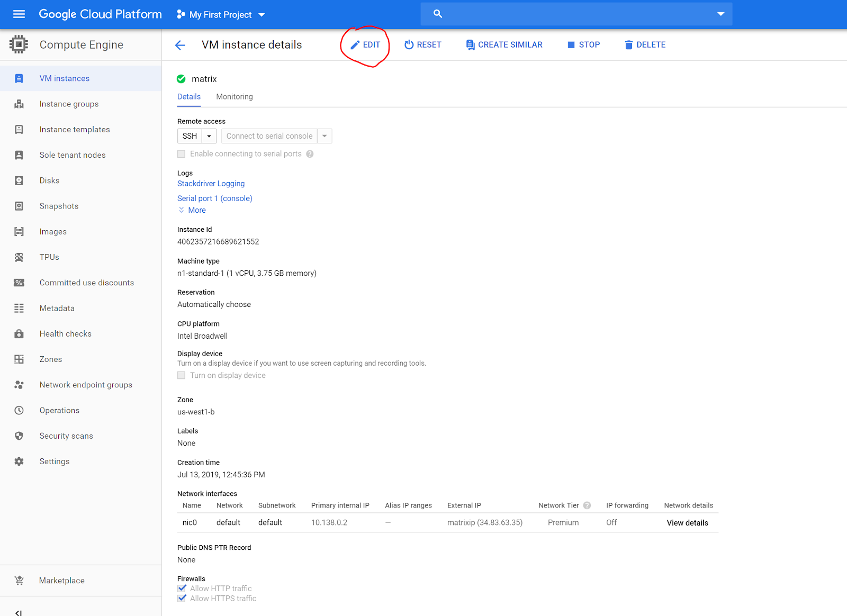Viewport: 847px width, 616px height.
Task: Select the Details tab
Action: pos(189,96)
